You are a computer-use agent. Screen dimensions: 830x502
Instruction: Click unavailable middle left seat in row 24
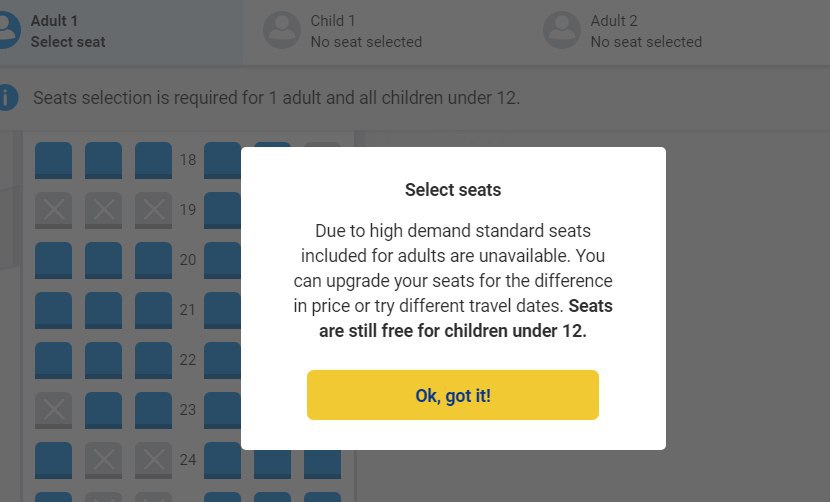click(103, 460)
